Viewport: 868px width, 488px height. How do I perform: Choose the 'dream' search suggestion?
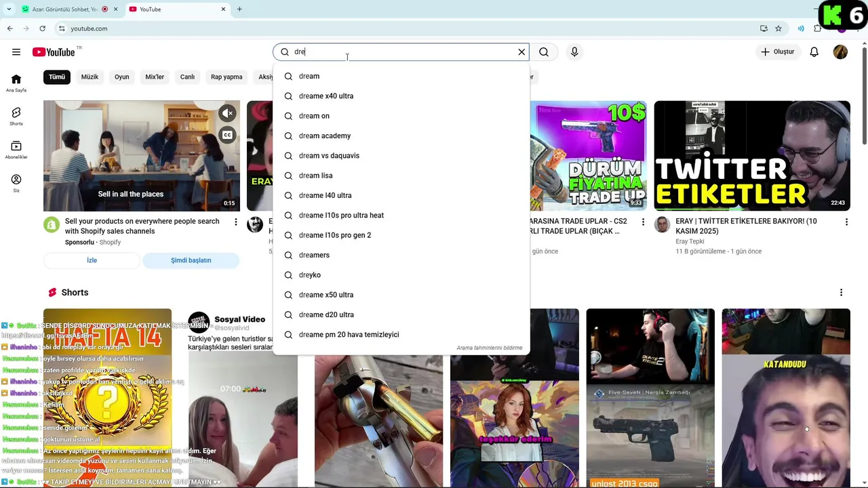(x=401, y=77)
